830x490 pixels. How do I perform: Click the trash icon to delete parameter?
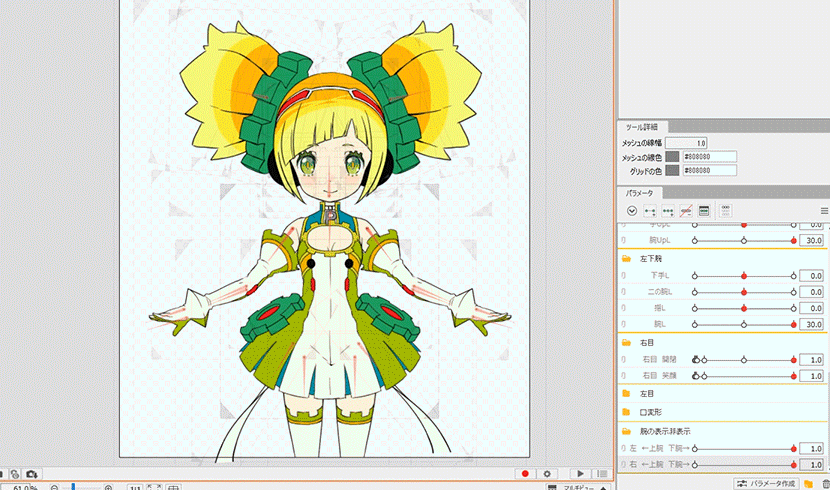tap(822, 484)
